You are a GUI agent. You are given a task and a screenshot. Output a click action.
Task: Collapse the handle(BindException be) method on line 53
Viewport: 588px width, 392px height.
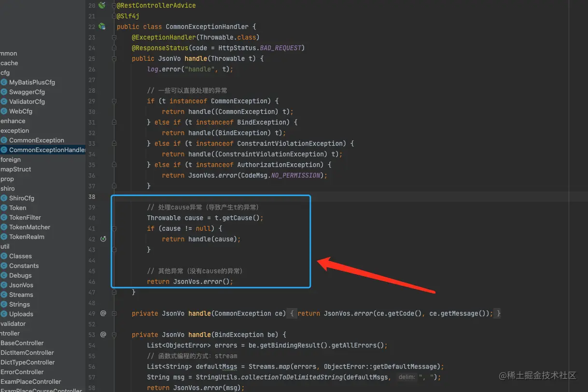(x=114, y=335)
